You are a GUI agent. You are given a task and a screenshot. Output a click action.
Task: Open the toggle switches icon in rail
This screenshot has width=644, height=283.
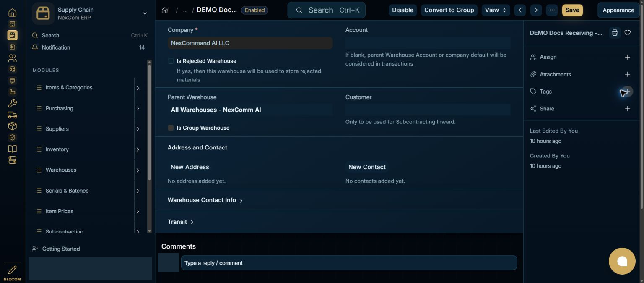coord(12,160)
